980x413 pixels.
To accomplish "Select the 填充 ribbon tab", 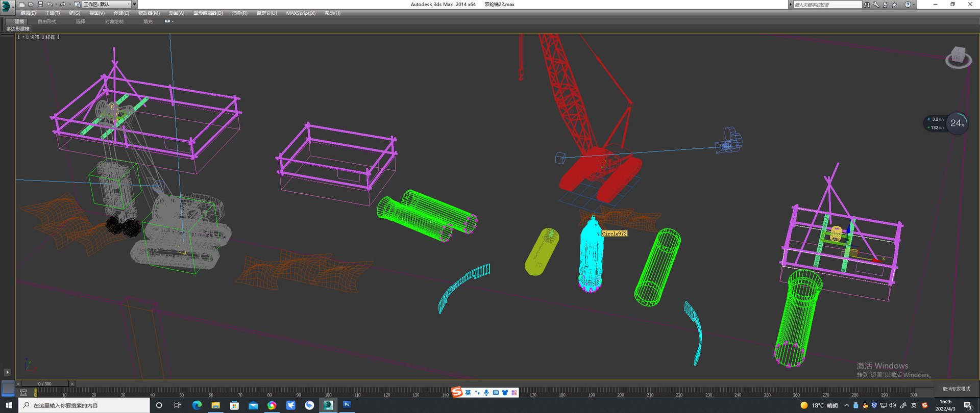I will [x=148, y=21].
